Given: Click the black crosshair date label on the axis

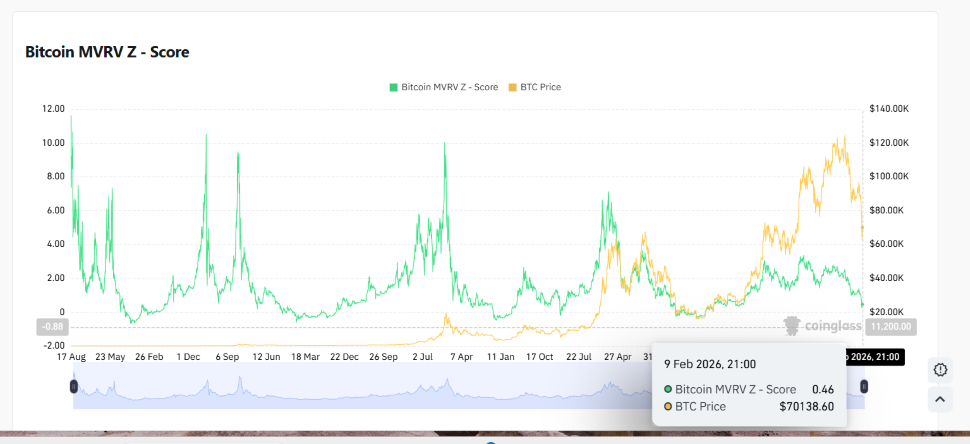Looking at the screenshot, I should pos(875,357).
